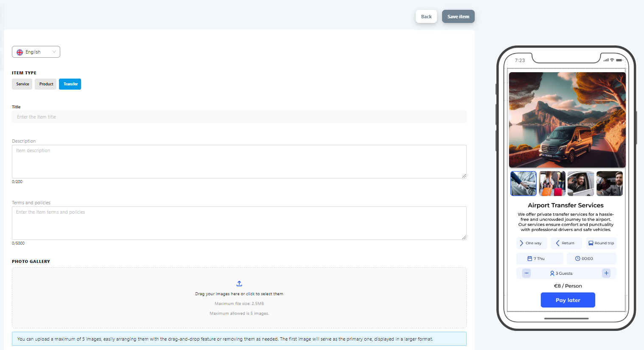The image size is (644, 350).
Task: Select the Service item type
Action: pyautogui.click(x=22, y=84)
